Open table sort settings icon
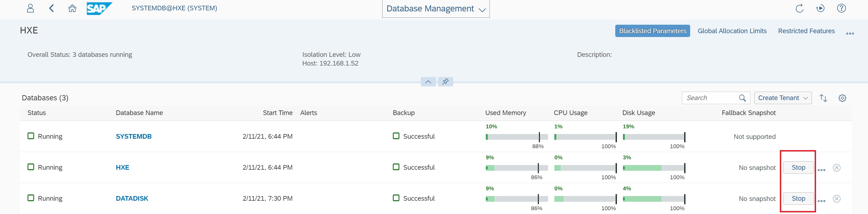 coord(823,98)
